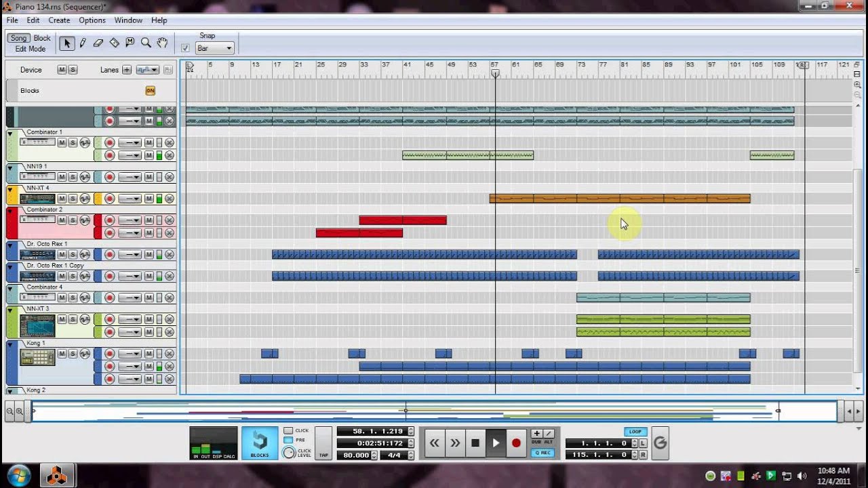Select the Mute tool

130,43
